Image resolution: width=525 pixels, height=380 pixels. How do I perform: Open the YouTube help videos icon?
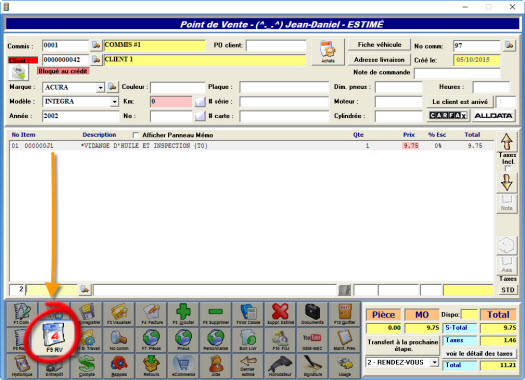click(312, 340)
